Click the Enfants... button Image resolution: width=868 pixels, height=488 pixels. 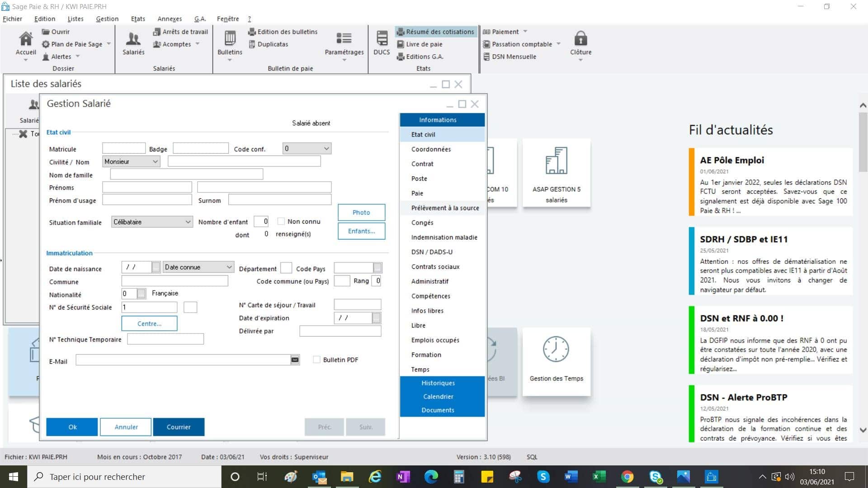click(361, 231)
